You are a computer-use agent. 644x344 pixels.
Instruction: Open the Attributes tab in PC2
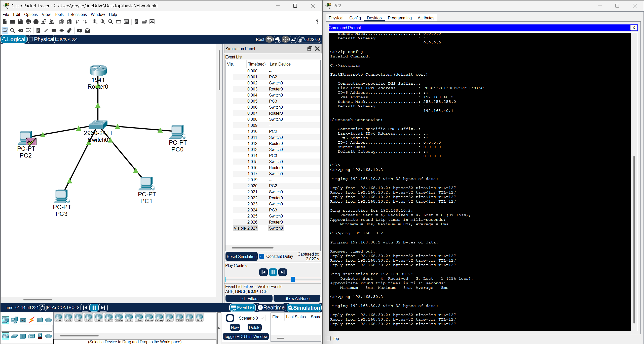tap(426, 18)
